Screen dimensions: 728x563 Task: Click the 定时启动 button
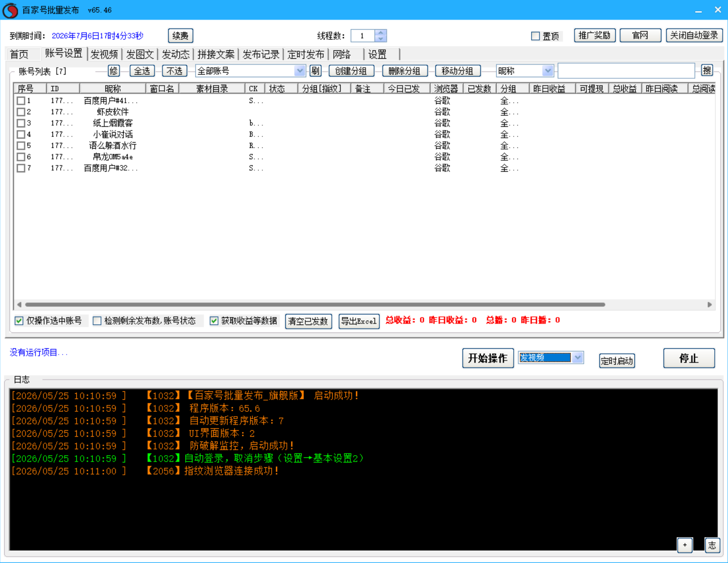click(x=617, y=361)
